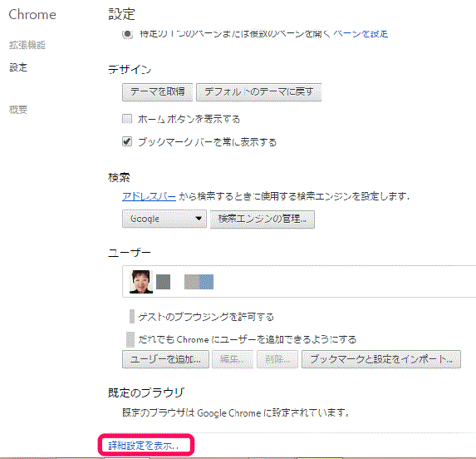
Task: Click the デザイン section heading
Action: [130, 70]
